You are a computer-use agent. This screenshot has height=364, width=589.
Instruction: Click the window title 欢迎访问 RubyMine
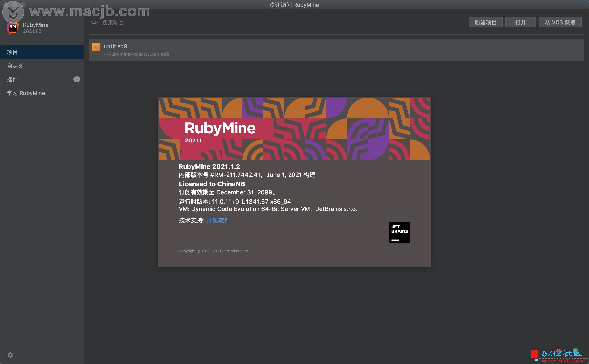pyautogui.click(x=294, y=5)
